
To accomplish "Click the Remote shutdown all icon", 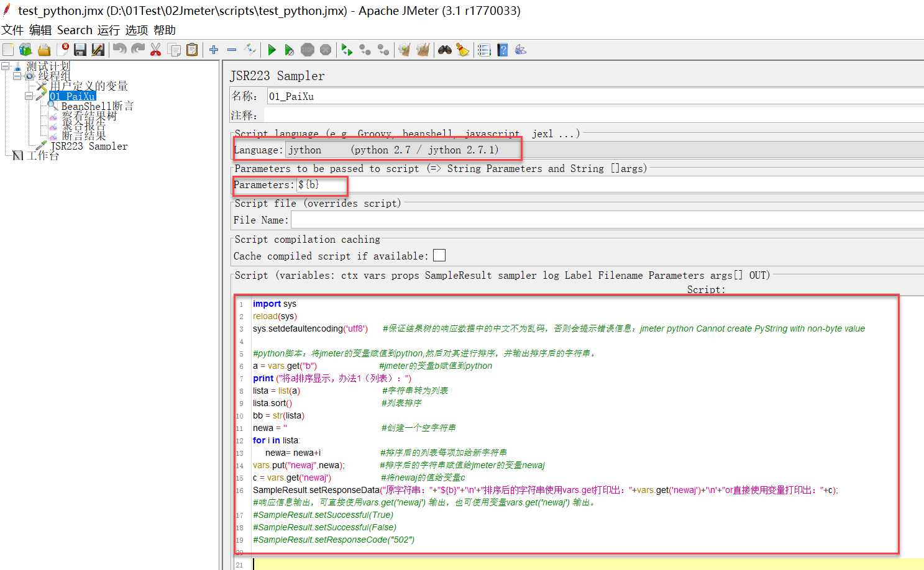I will click(383, 50).
